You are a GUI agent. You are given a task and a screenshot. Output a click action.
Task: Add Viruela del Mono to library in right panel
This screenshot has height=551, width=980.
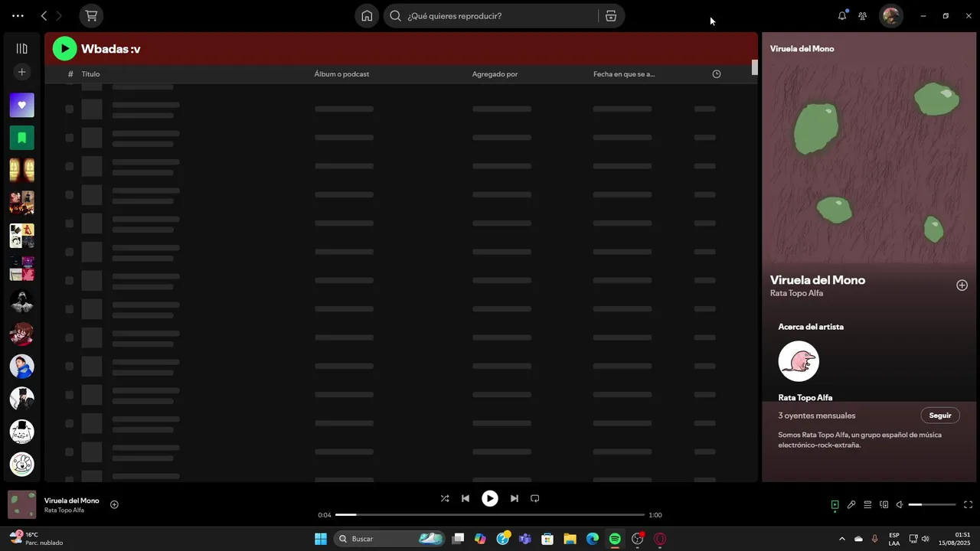(x=962, y=285)
